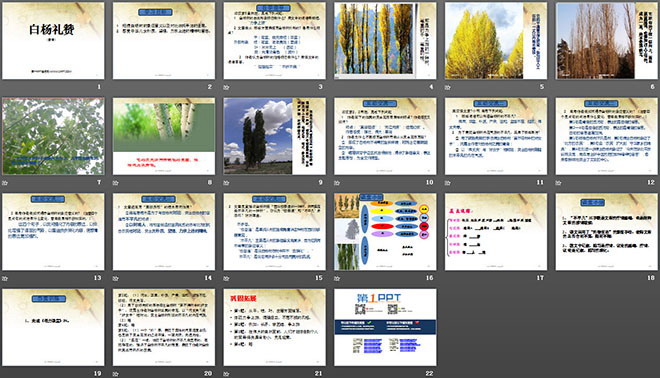
Task: Select slide 17 with pink bracket outline
Action: coord(496,232)
